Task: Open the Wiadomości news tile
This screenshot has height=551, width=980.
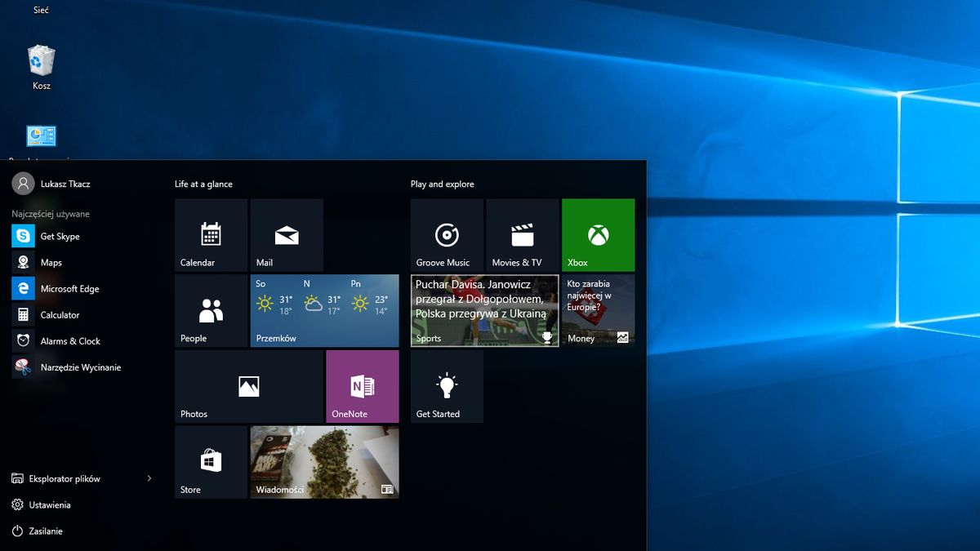Action: coord(325,462)
